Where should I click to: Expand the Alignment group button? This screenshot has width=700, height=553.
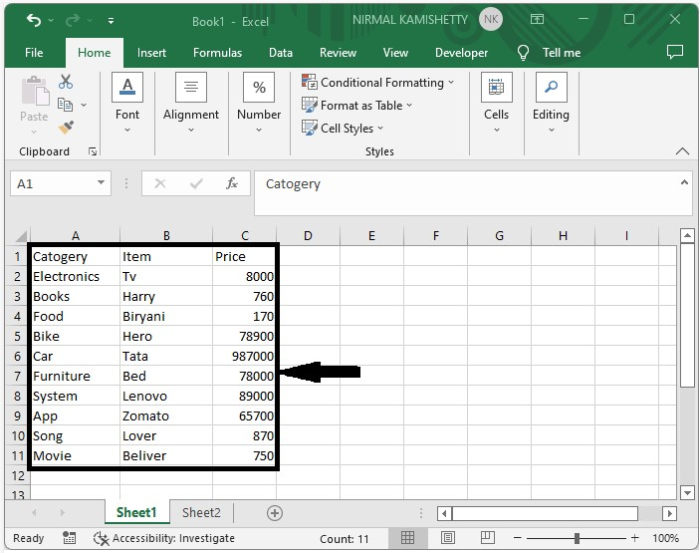(x=191, y=103)
